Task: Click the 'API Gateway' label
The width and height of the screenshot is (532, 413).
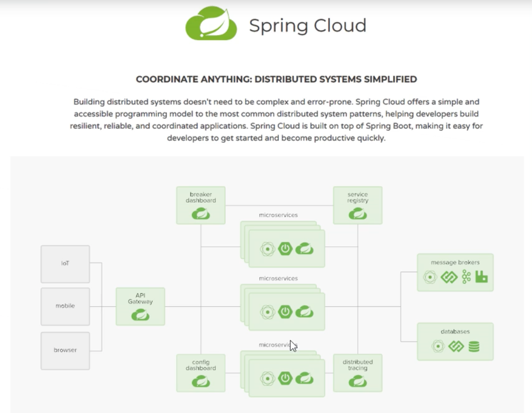Action: point(140,298)
